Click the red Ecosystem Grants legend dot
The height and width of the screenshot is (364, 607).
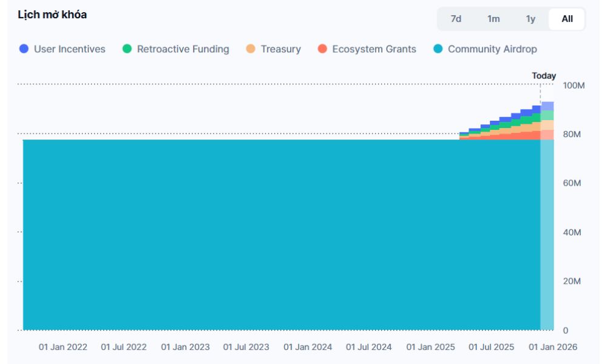(x=322, y=49)
